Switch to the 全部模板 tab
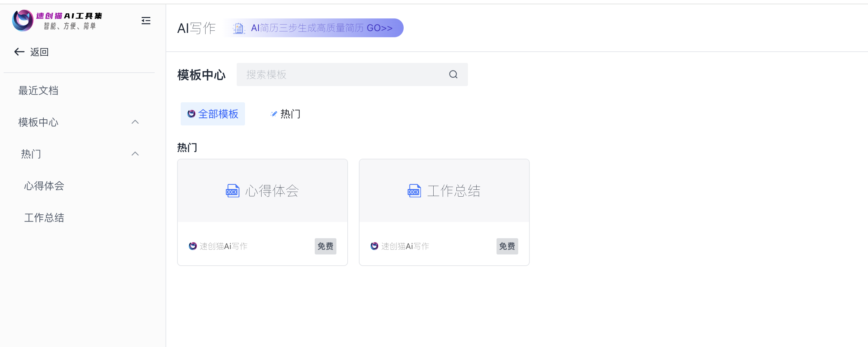 [x=212, y=113]
